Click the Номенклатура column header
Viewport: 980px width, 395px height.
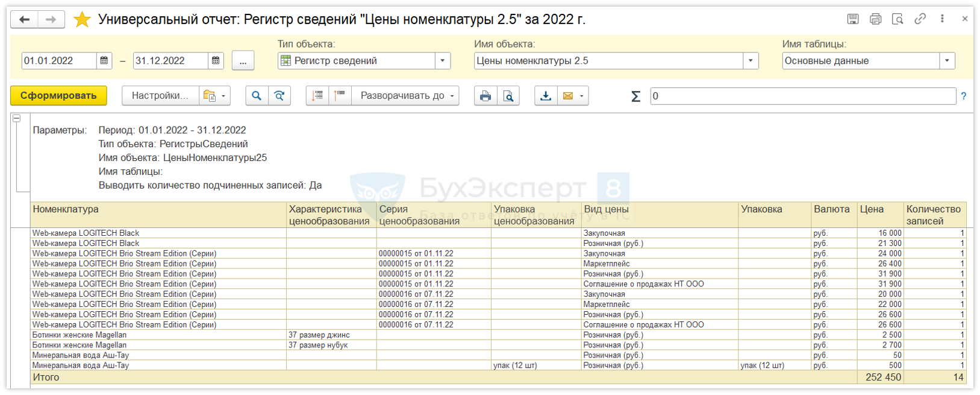[x=158, y=215]
